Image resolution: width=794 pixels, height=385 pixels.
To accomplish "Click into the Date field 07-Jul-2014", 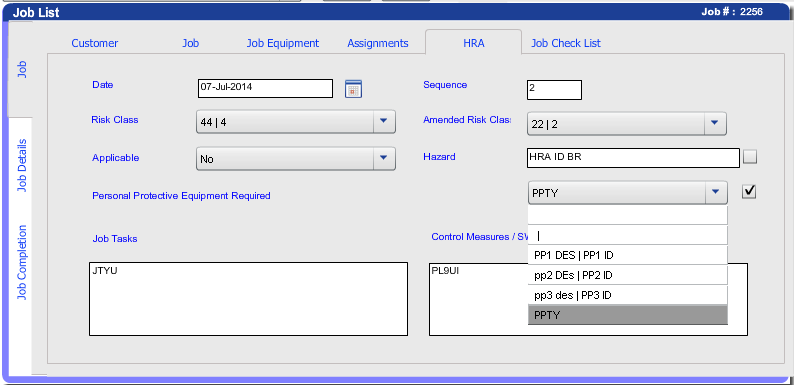I will [265, 88].
